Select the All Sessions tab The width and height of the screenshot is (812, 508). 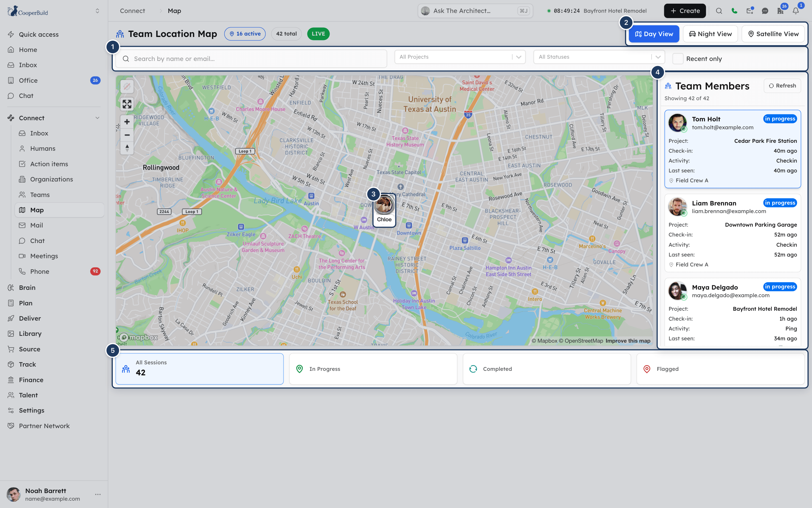click(x=200, y=369)
